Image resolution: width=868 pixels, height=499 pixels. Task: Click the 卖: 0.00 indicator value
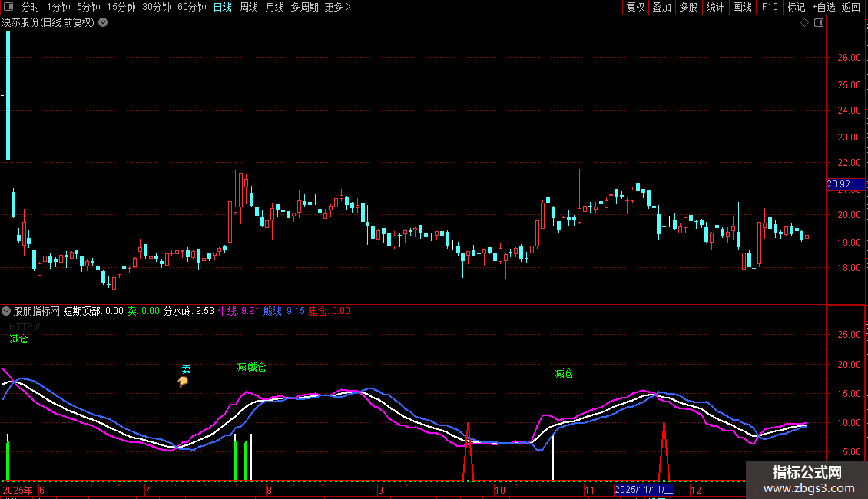144,311
